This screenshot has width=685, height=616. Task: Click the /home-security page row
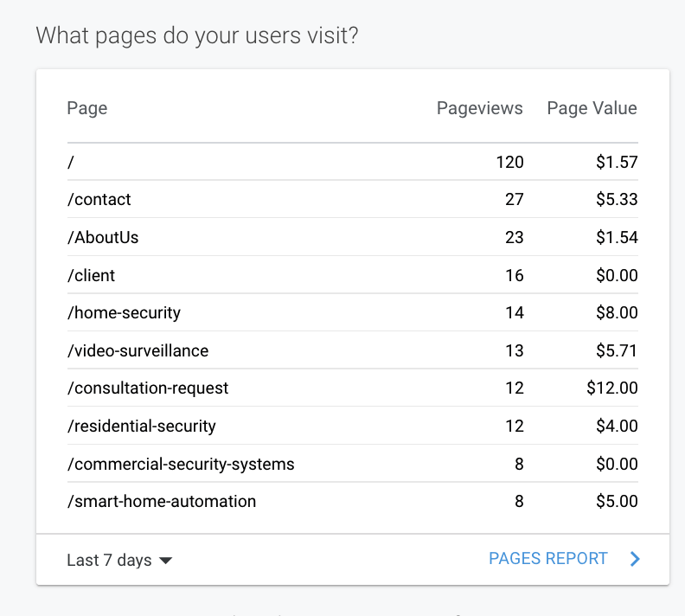coord(124,312)
